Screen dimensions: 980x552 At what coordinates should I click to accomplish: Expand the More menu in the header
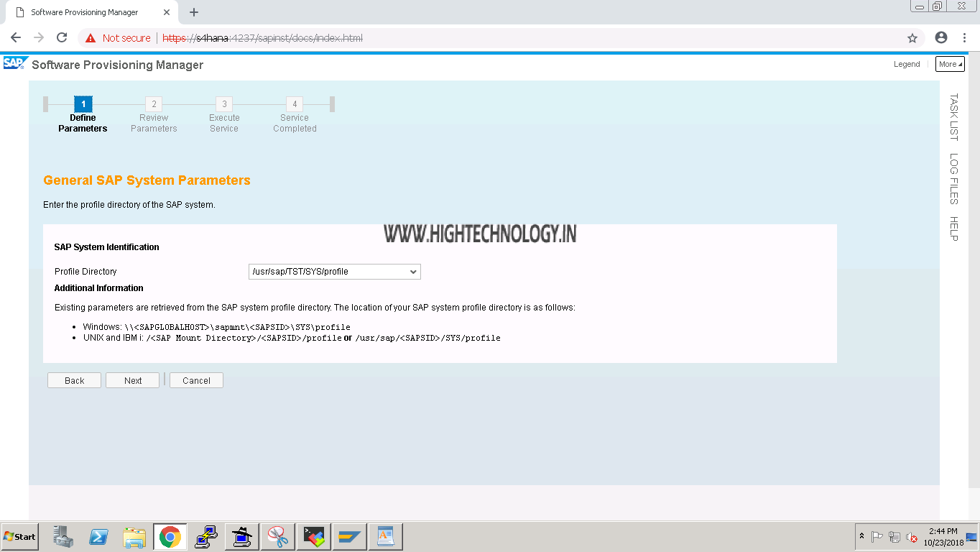point(950,64)
